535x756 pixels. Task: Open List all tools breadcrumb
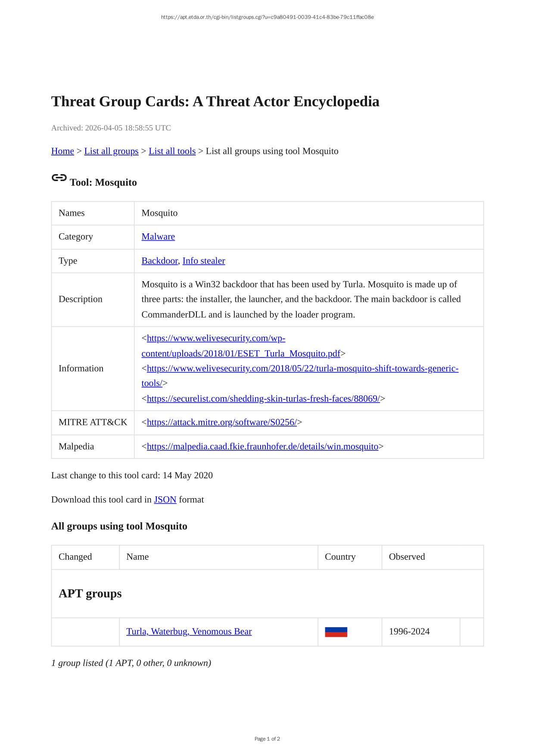point(172,151)
